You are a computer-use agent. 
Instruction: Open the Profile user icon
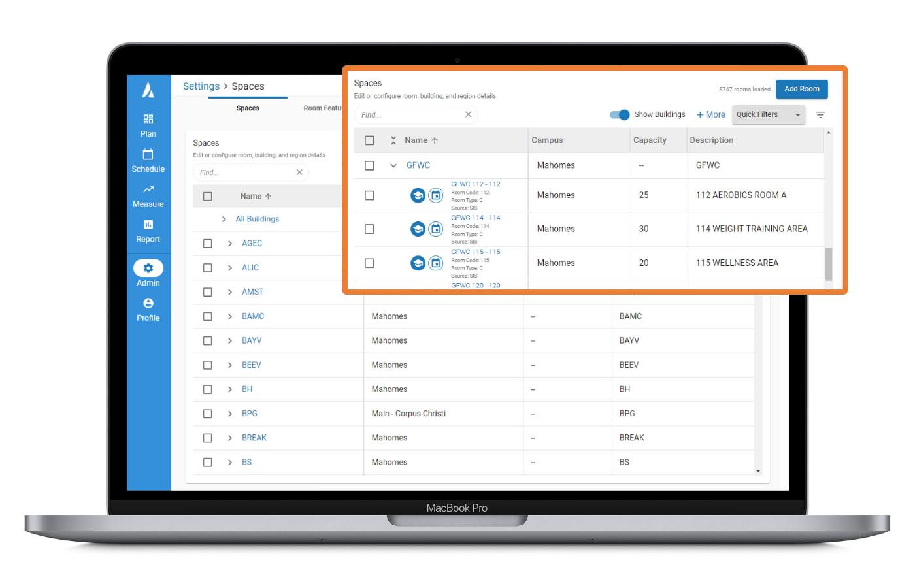click(x=148, y=304)
